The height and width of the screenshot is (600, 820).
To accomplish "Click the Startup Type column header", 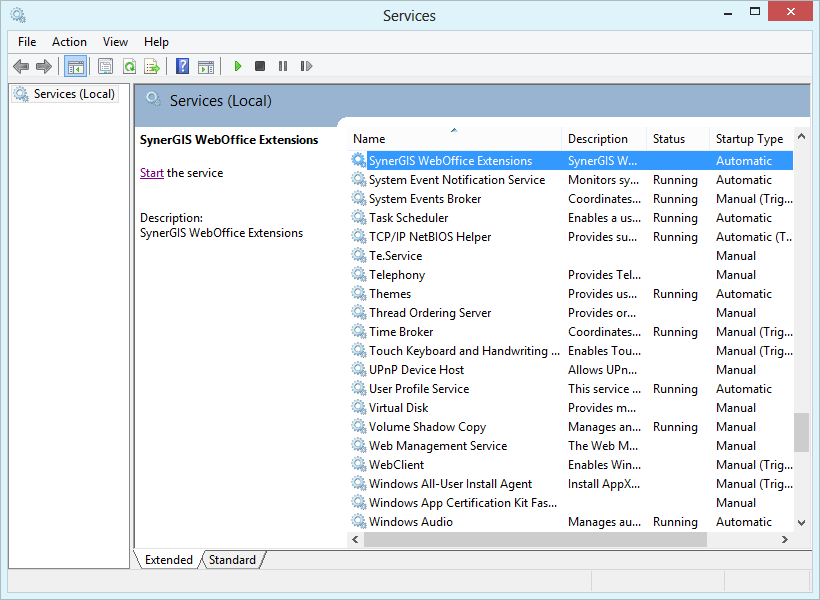I will [x=749, y=138].
